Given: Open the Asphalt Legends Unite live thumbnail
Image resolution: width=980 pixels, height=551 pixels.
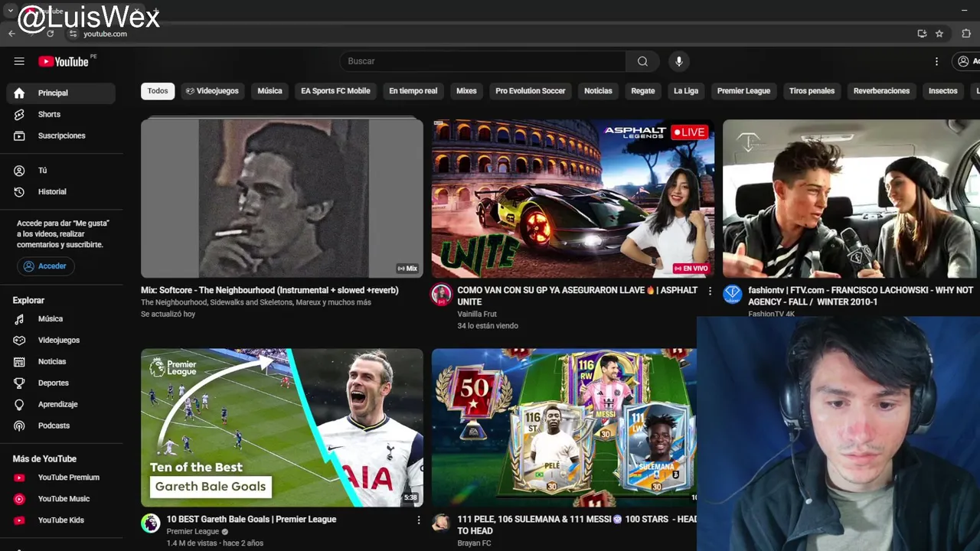Looking at the screenshot, I should [573, 198].
